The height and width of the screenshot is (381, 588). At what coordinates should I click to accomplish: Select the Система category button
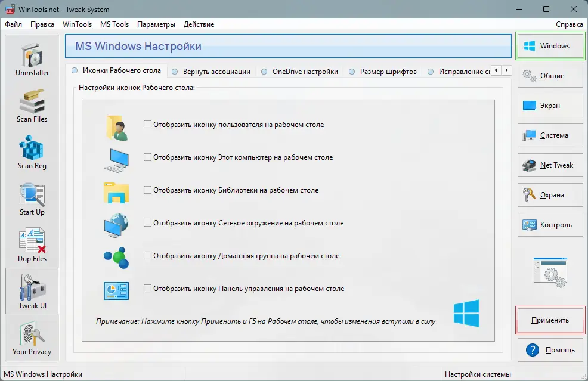pyautogui.click(x=550, y=135)
